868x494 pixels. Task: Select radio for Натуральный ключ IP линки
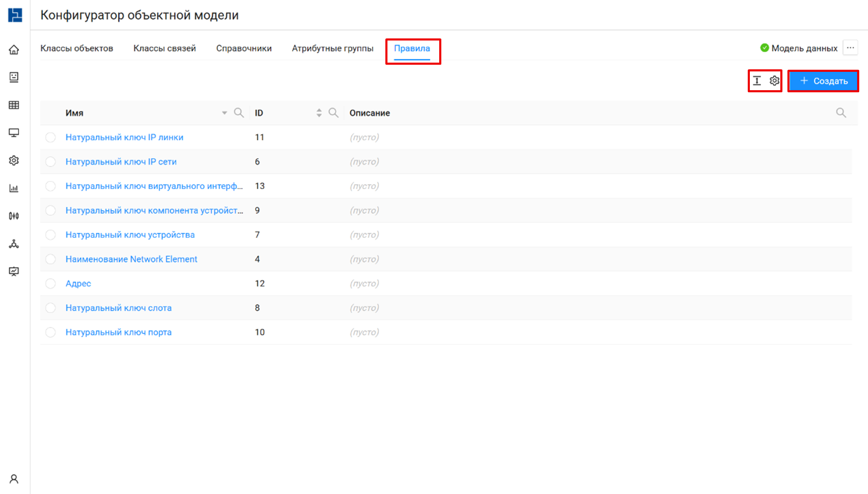51,137
